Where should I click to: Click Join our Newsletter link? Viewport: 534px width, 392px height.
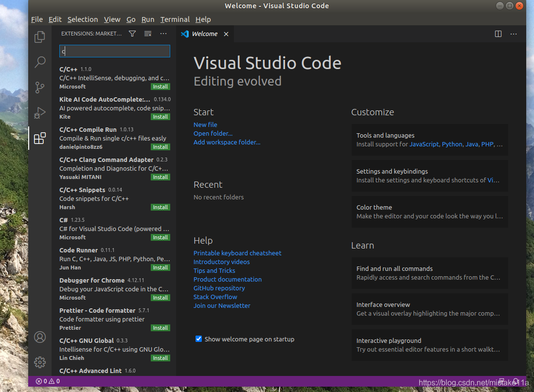[222, 306]
